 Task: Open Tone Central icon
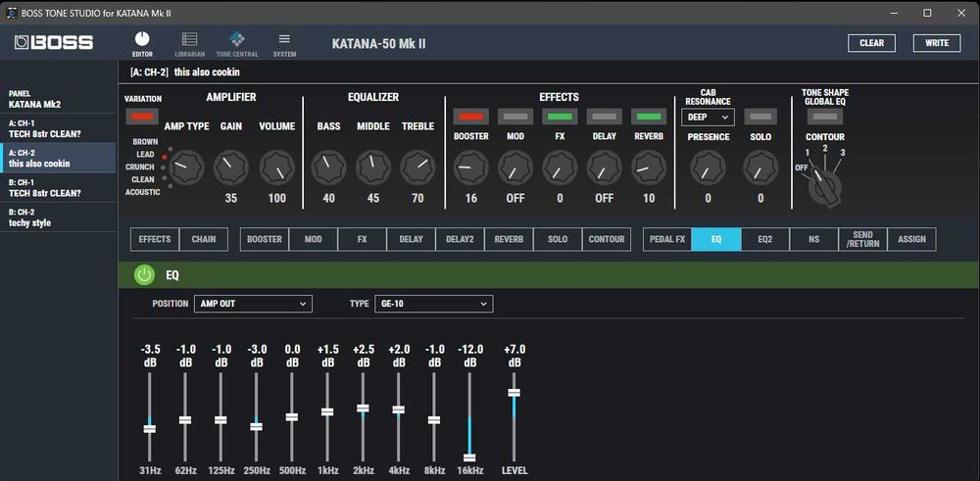237,39
